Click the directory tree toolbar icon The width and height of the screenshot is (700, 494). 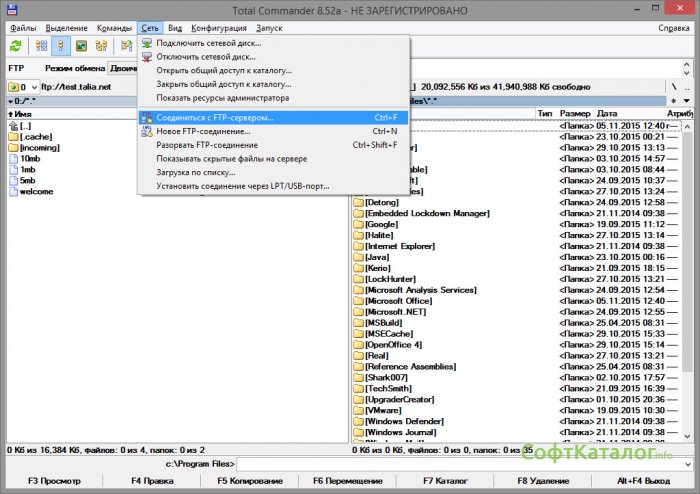click(x=100, y=46)
